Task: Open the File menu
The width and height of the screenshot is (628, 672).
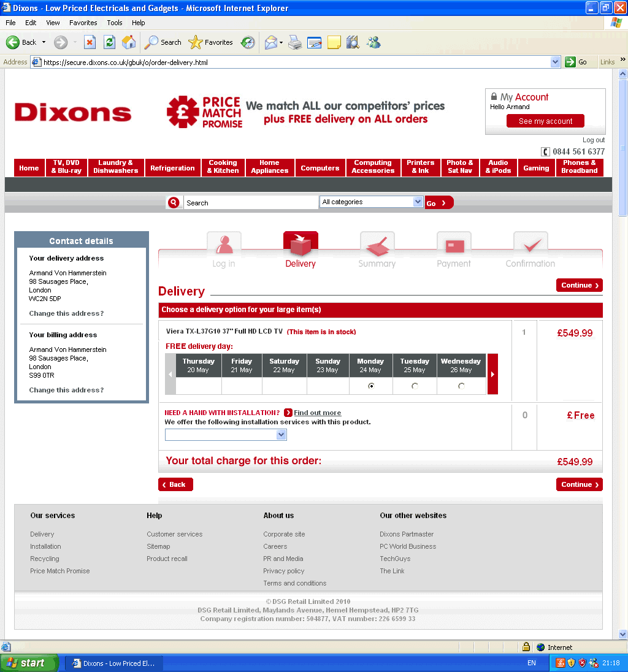Action: tap(10, 23)
